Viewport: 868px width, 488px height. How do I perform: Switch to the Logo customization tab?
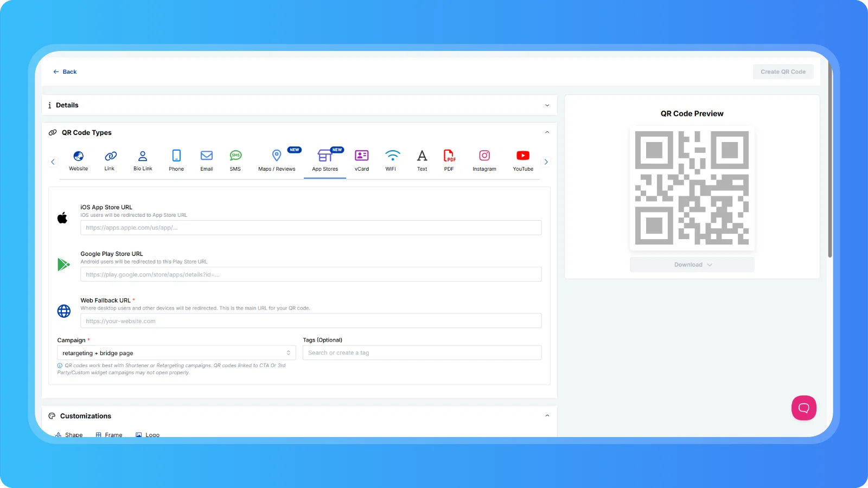click(x=148, y=435)
